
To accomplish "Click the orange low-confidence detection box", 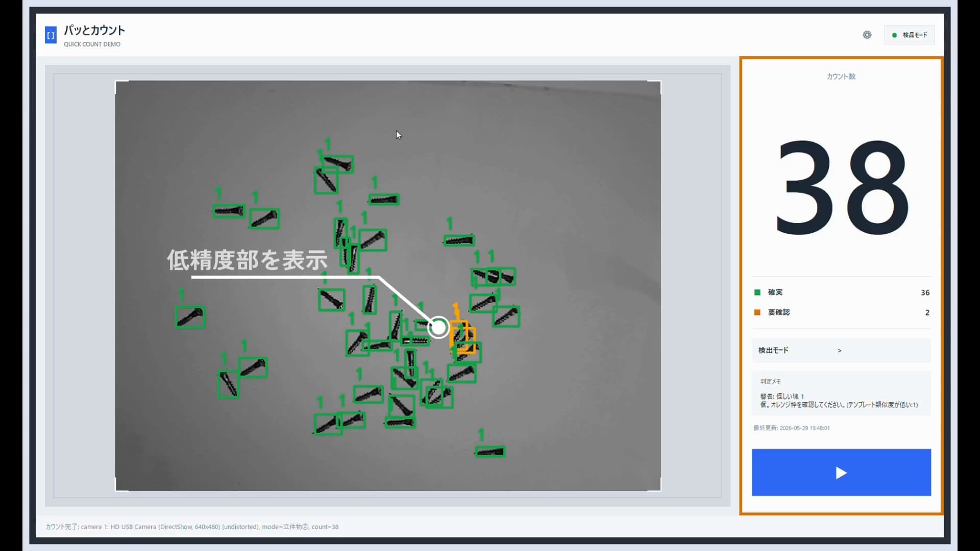I will pyautogui.click(x=462, y=337).
